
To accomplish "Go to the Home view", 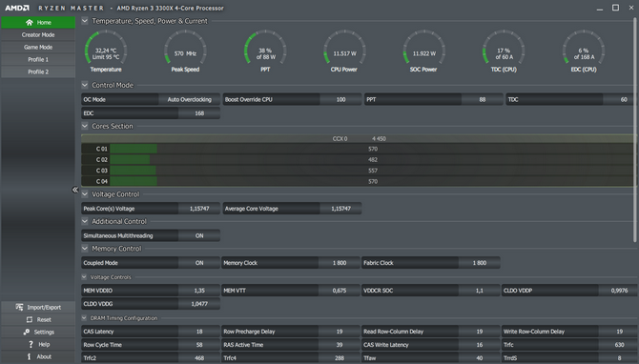I will pyautogui.click(x=38, y=23).
